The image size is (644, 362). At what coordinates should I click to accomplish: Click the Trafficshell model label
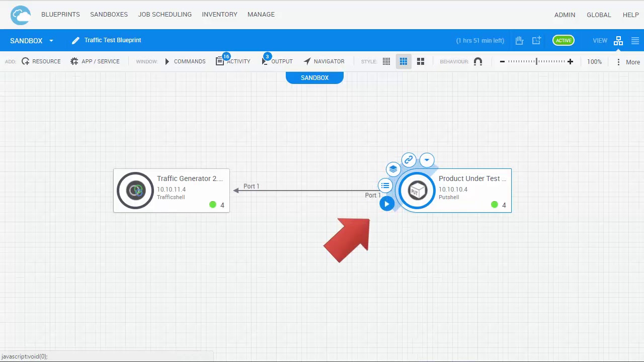point(171,197)
